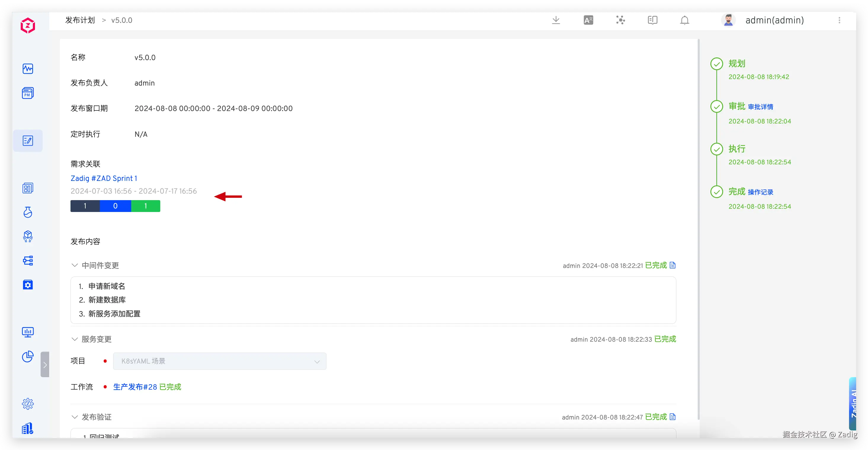Collapse the 服务变更 section
This screenshot has height=450, width=868.
[x=75, y=339]
